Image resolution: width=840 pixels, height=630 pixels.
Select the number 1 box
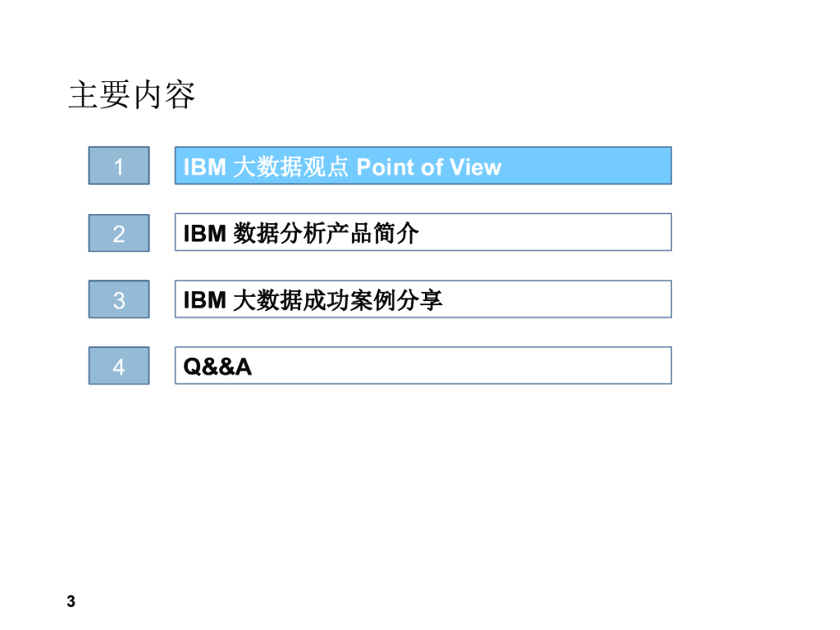click(x=119, y=166)
